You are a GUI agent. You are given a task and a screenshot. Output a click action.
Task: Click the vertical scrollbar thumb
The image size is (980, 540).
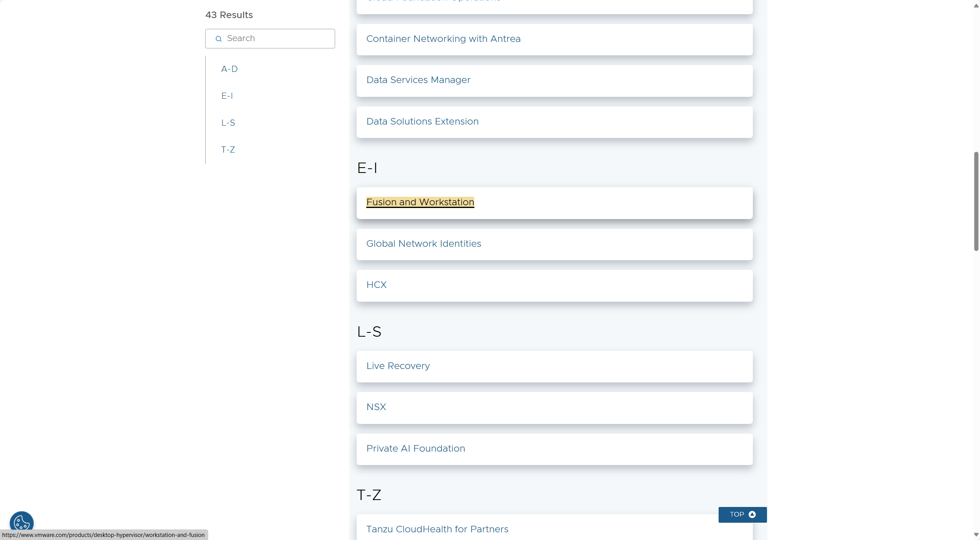[976, 201]
